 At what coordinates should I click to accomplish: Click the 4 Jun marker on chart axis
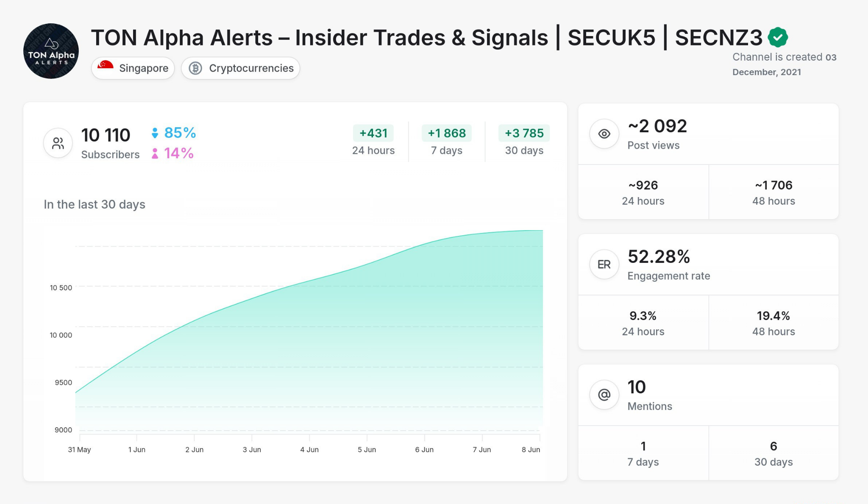click(309, 449)
